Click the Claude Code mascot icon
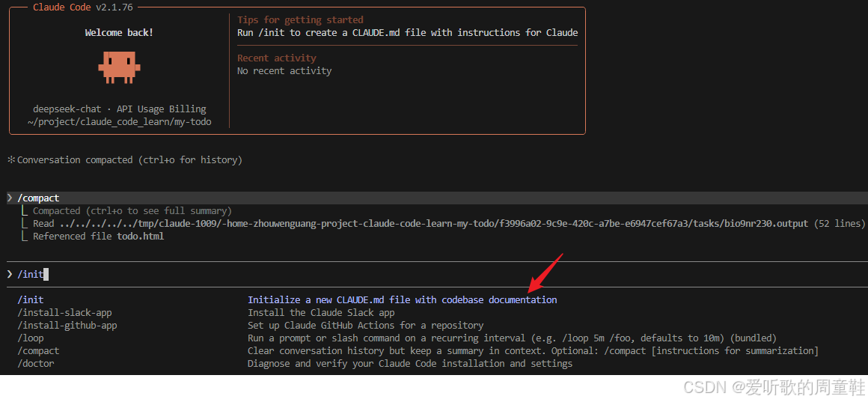Image resolution: width=868 pixels, height=402 pixels. pyautogui.click(x=119, y=67)
